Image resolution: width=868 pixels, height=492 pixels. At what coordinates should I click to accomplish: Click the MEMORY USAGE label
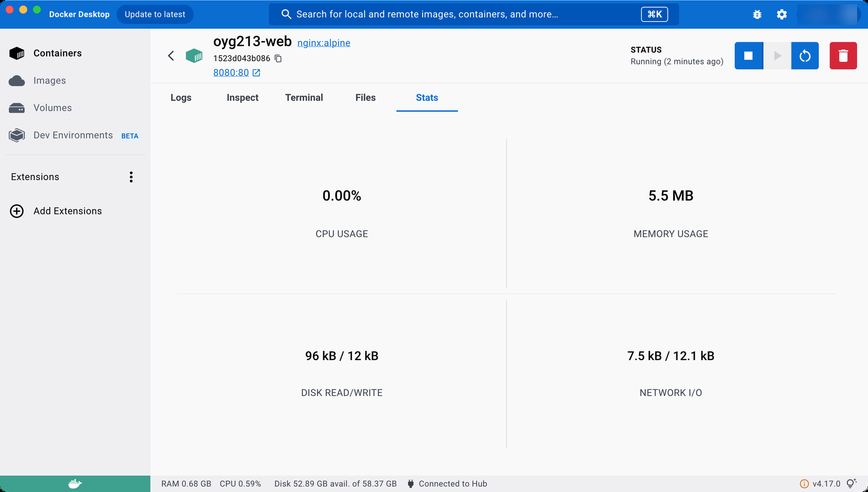[671, 234]
